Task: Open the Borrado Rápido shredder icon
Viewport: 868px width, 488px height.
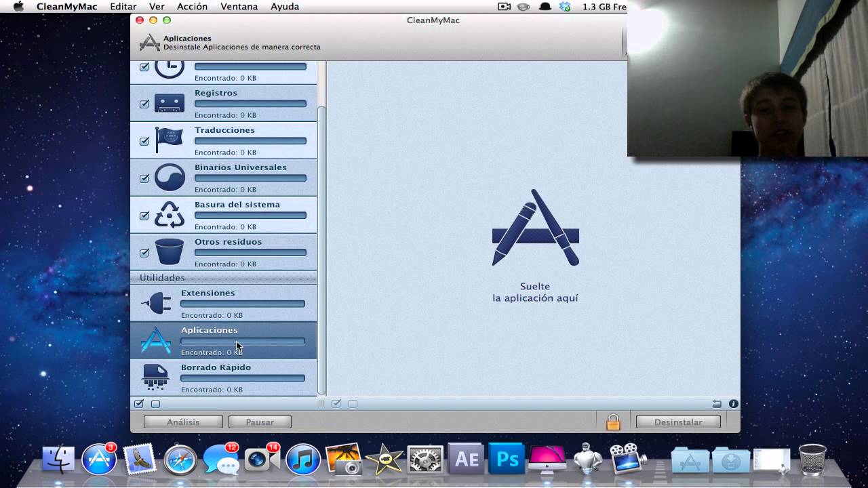Action: coord(156,377)
